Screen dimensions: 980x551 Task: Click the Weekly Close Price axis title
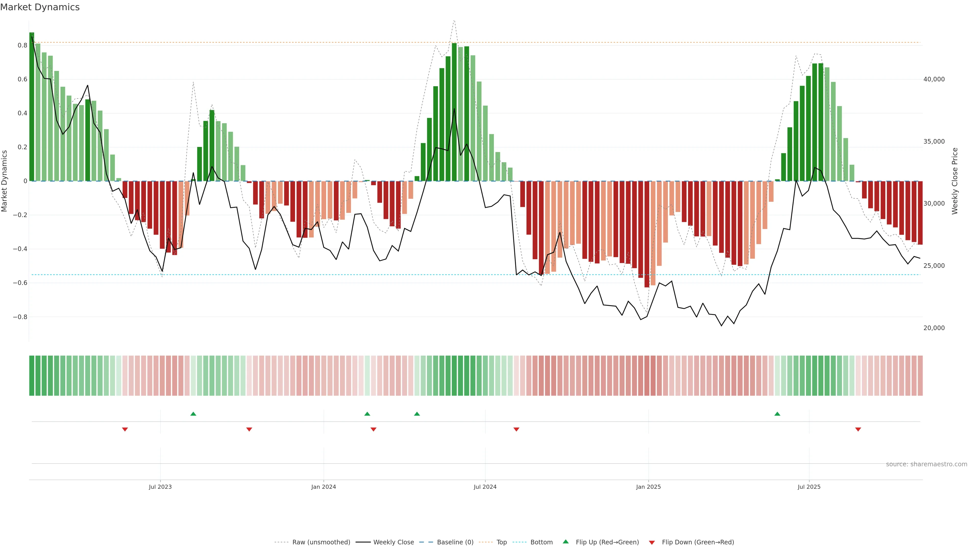point(954,181)
